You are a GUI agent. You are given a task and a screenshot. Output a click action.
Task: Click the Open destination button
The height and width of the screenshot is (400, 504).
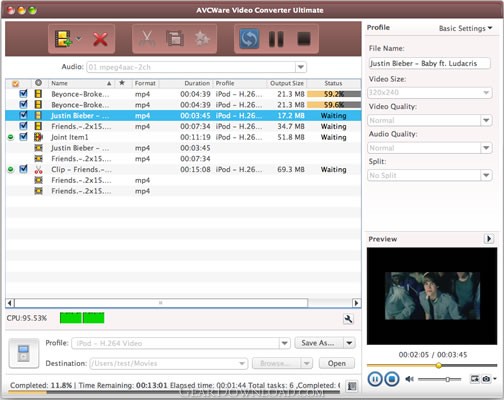tap(337, 363)
